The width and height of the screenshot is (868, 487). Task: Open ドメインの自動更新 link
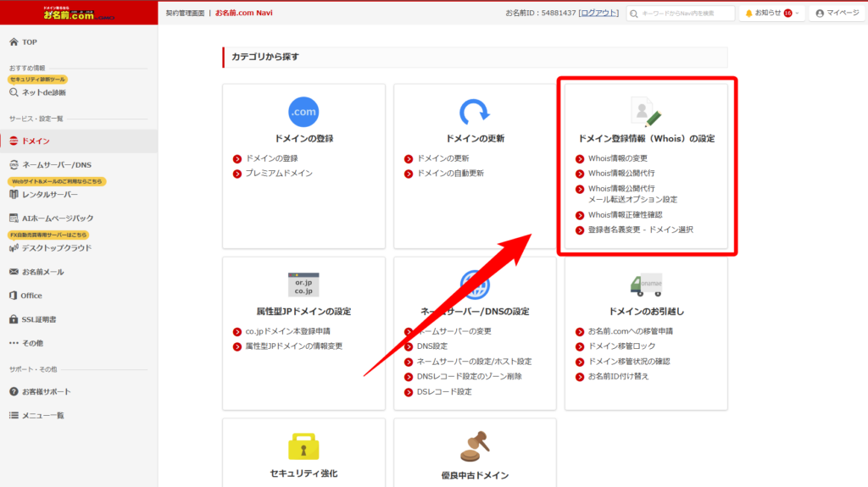pos(450,174)
